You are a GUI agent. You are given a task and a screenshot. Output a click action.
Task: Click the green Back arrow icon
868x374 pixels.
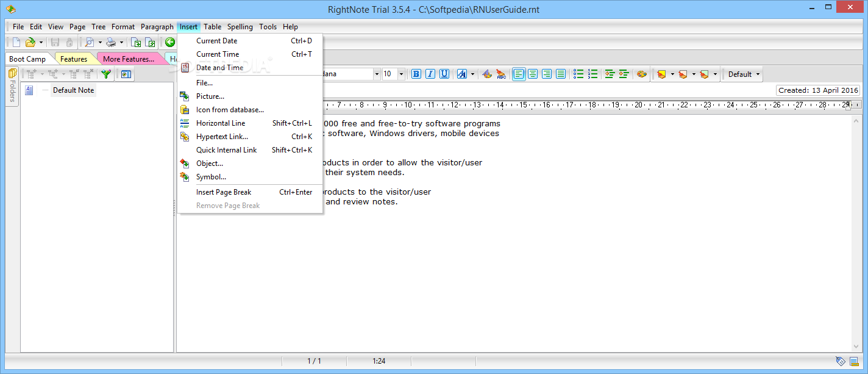170,42
